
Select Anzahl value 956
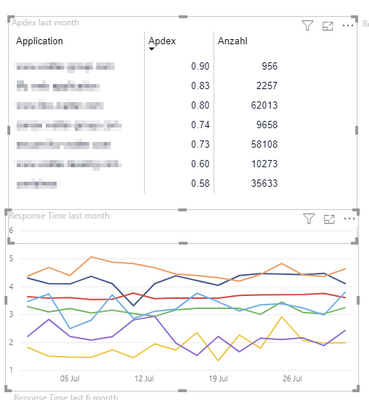[x=269, y=66]
